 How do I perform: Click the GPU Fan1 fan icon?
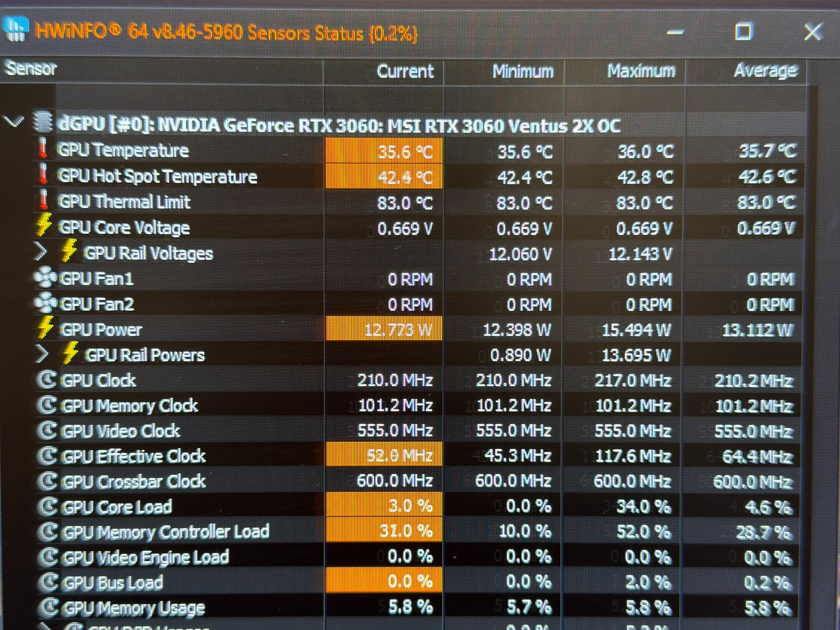click(x=45, y=278)
